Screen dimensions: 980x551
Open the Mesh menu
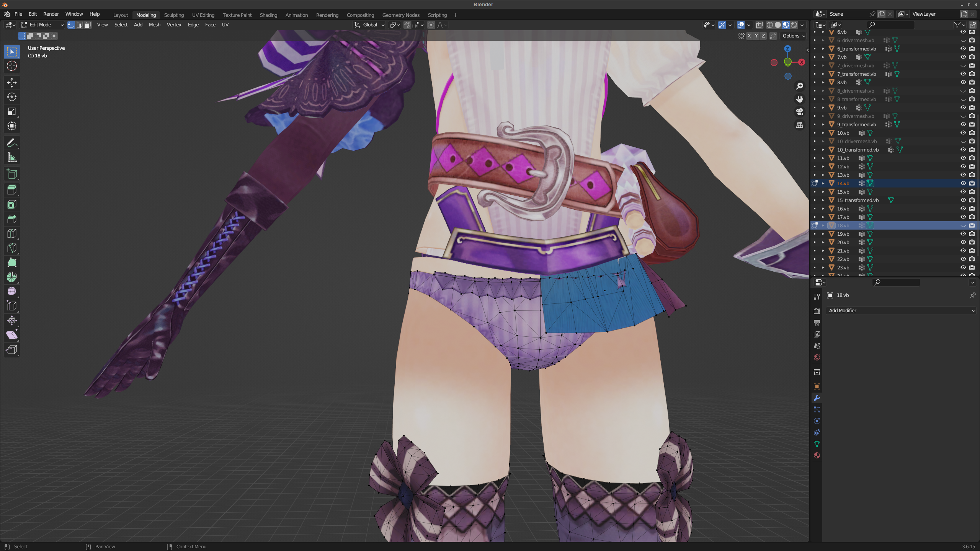coord(155,25)
